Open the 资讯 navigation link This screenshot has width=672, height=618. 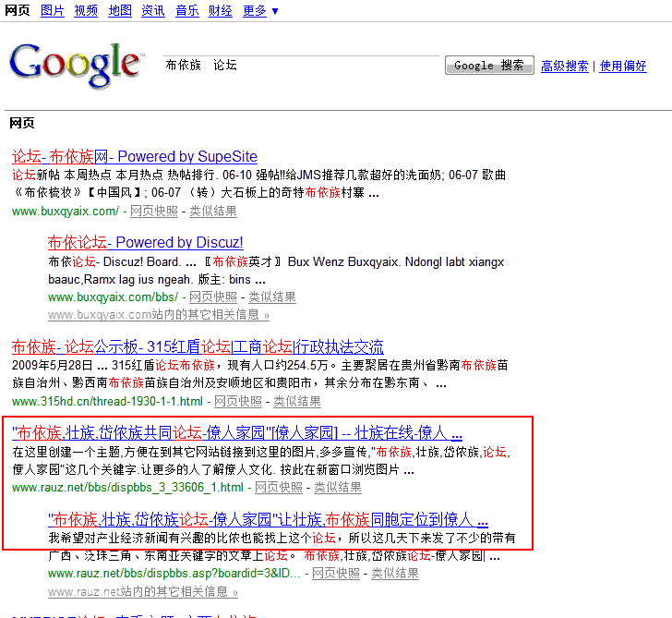153,11
